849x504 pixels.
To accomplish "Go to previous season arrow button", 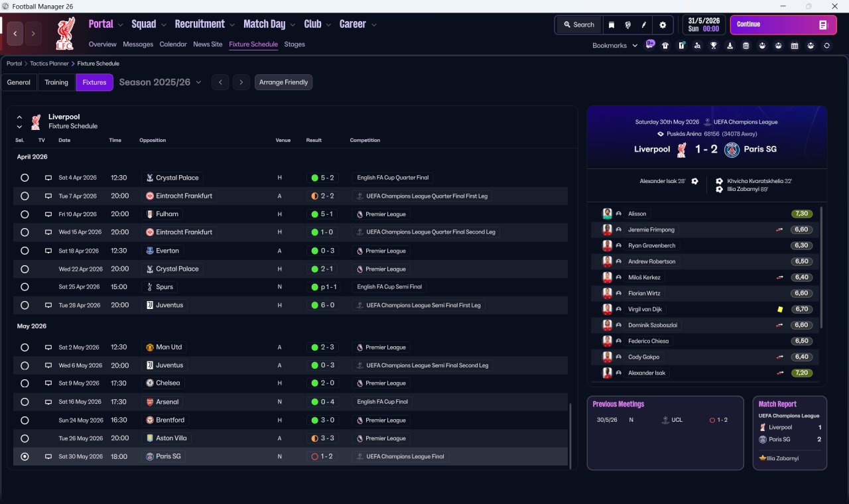I will point(221,82).
